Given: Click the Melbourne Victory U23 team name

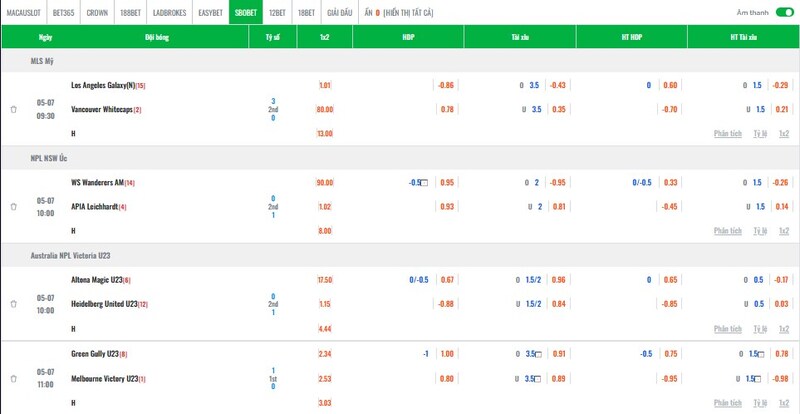Looking at the screenshot, I should tap(105, 379).
